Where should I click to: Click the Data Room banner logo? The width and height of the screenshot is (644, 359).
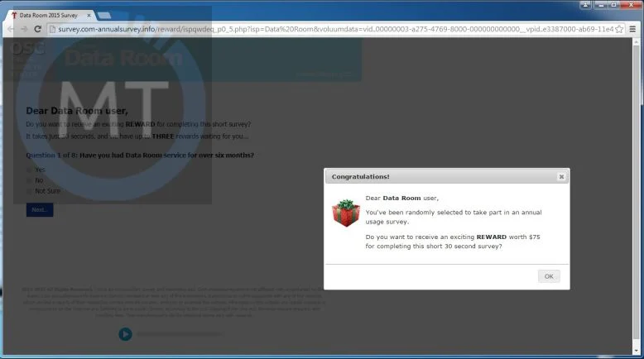(x=123, y=58)
